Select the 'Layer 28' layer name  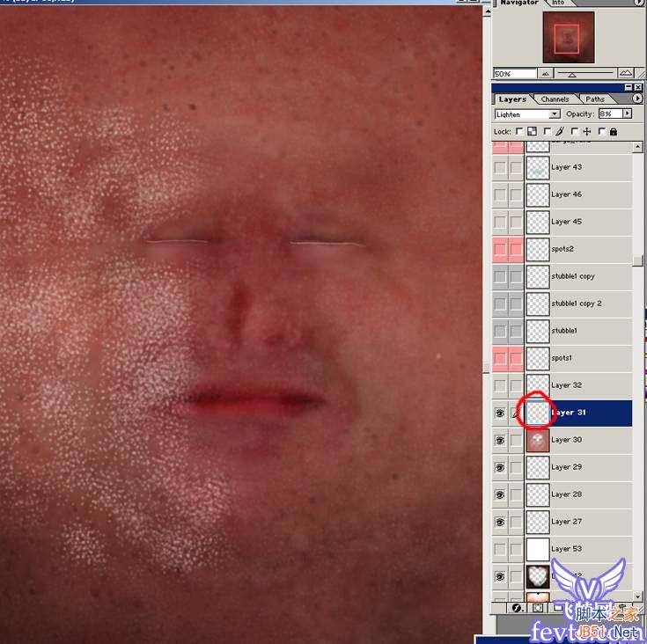(x=567, y=494)
